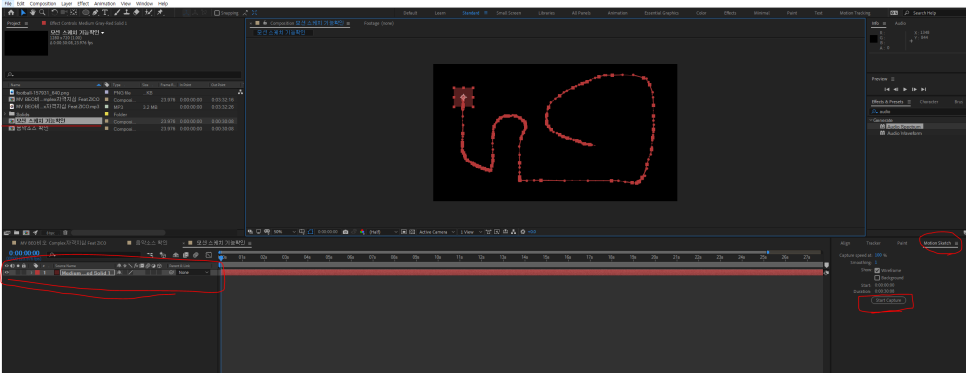The width and height of the screenshot is (966, 373).
Task: Enable the Wireframe checkbox in Motion Sketch
Action: [x=877, y=270]
